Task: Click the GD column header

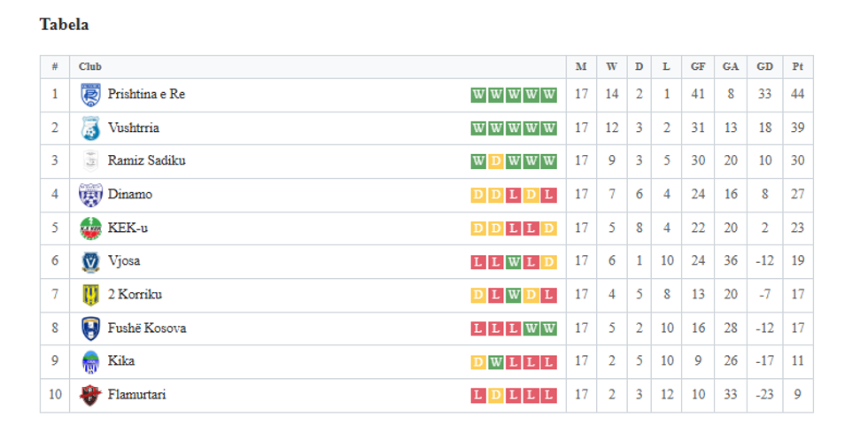Action: pos(764,66)
